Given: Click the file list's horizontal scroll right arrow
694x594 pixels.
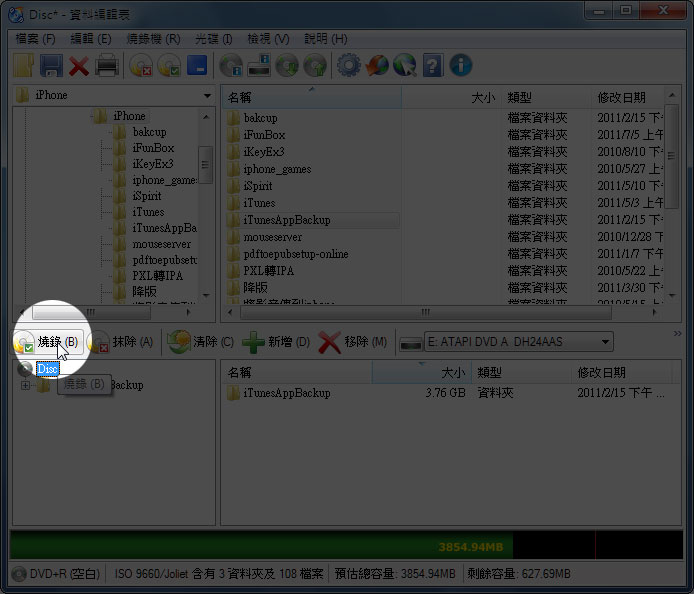Looking at the screenshot, I should [655, 312].
